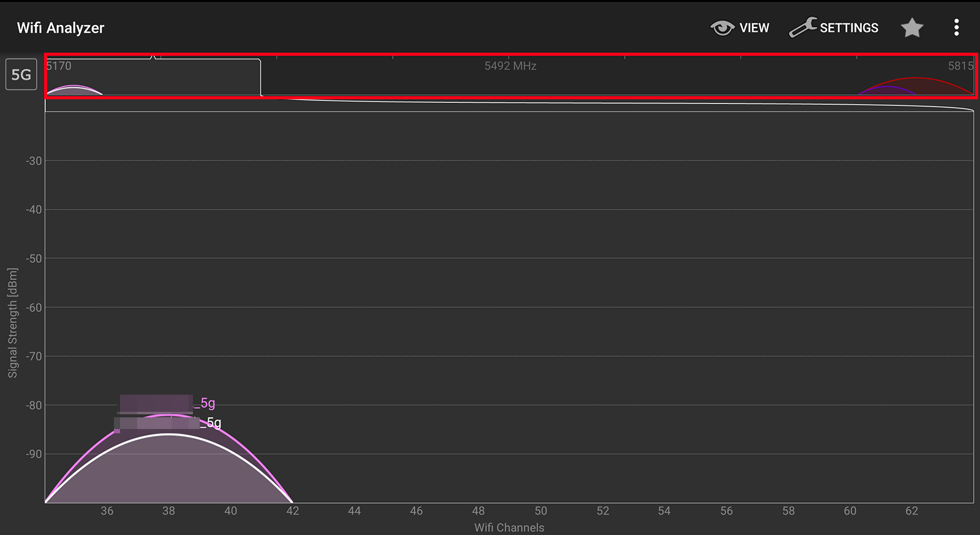
Task: Click the Wifi Channels axis title
Action: 509,528
